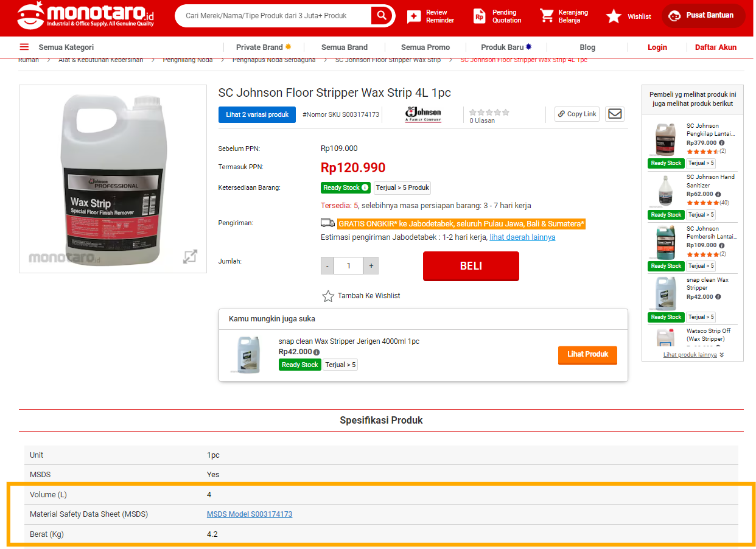The width and height of the screenshot is (756, 549).
Task: Open Review Reminder icon
Action: tap(414, 16)
